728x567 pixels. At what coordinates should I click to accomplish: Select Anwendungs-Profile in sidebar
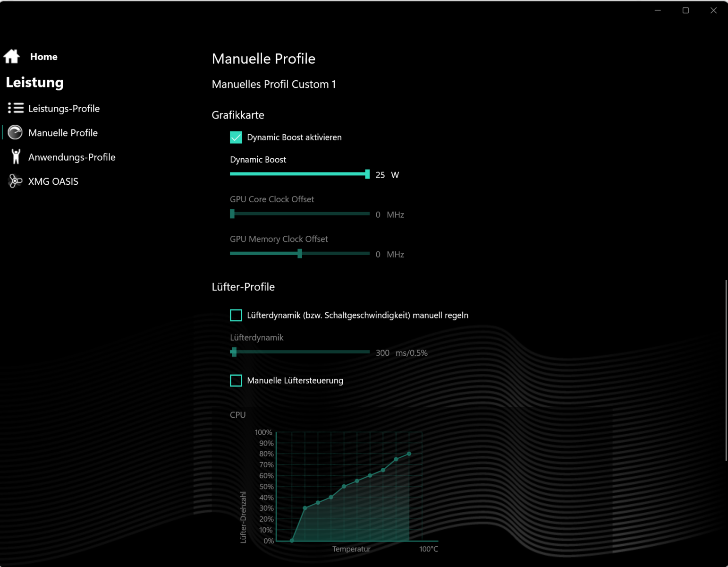(x=72, y=157)
